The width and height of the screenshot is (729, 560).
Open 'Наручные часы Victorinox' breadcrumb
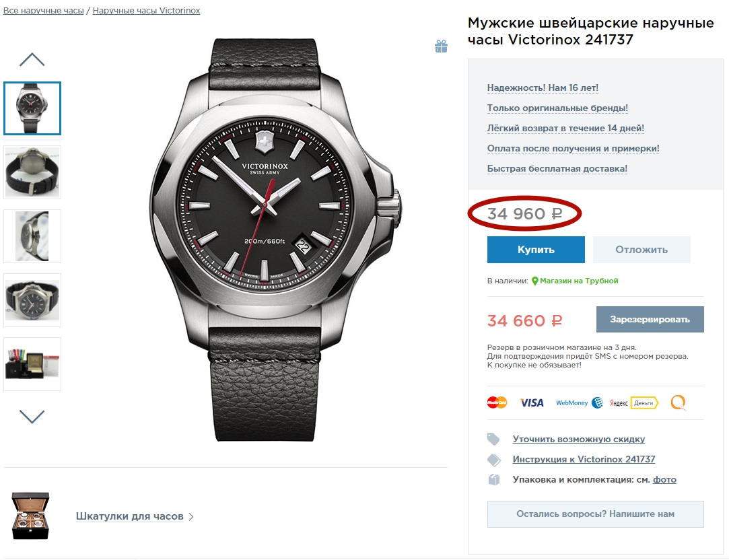click(x=146, y=11)
